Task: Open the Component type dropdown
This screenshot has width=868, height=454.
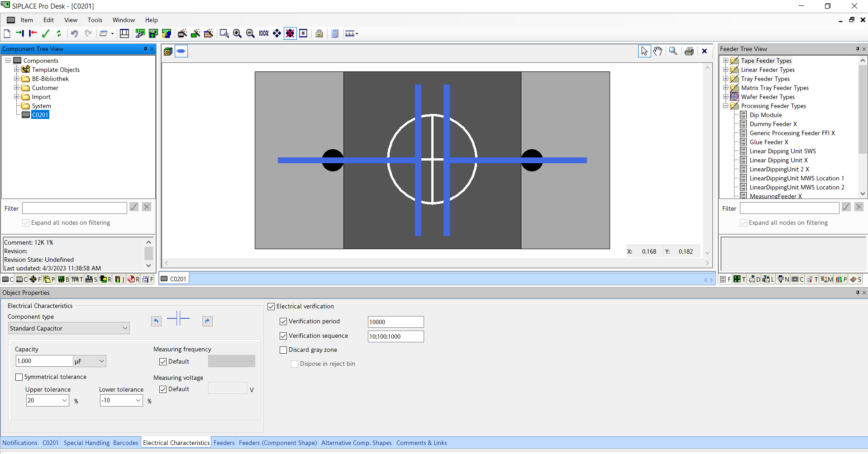Action: pos(69,328)
